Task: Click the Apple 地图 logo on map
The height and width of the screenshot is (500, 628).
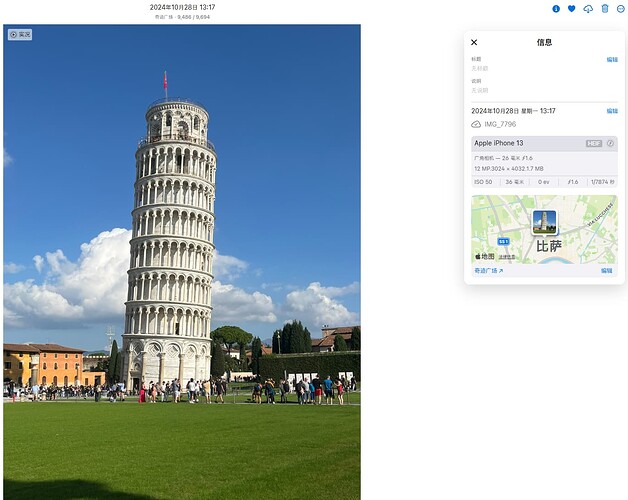Action: 485,256
